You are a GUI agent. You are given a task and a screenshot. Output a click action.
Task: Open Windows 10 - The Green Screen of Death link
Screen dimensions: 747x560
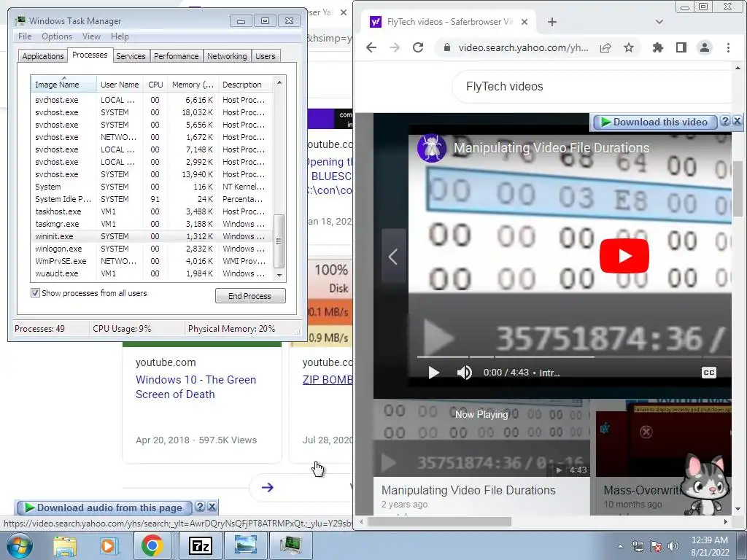coord(196,386)
